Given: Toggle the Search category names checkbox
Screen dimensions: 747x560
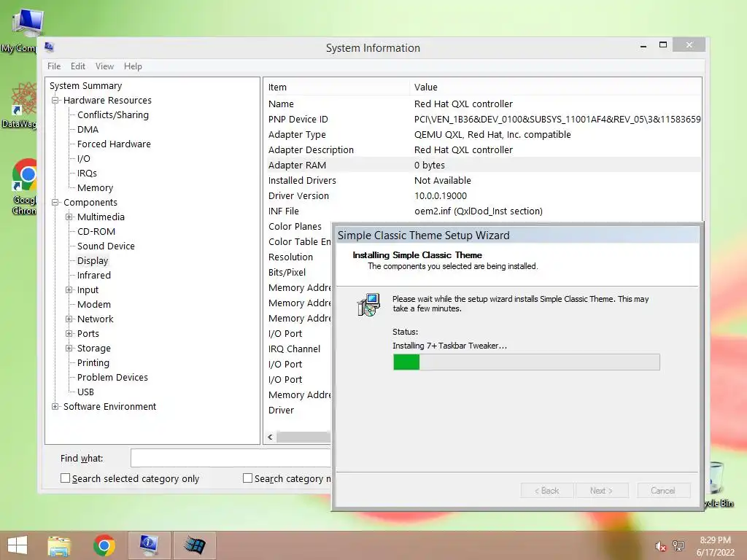Looking at the screenshot, I should (x=247, y=478).
